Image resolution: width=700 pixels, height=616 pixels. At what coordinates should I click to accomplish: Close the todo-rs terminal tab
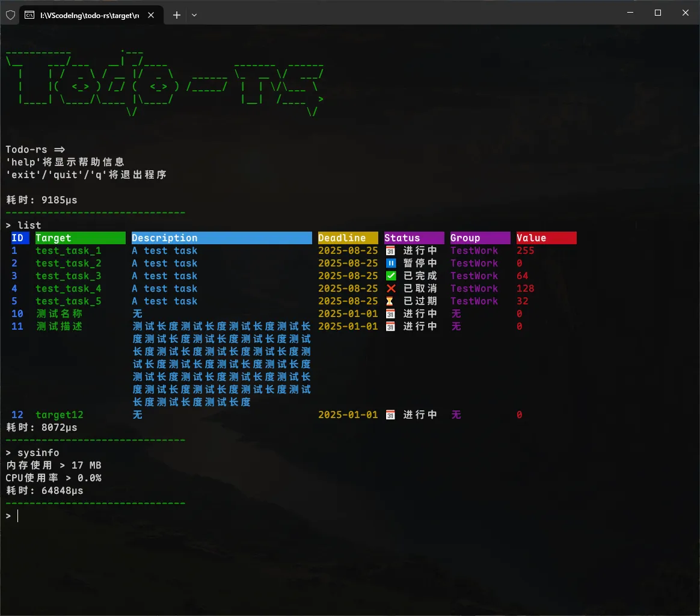point(151,15)
